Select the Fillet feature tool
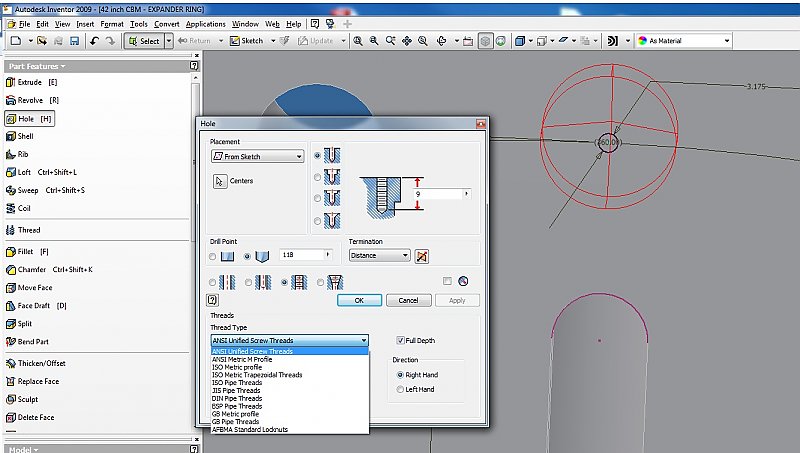Image resolution: width=800 pixels, height=453 pixels. [27, 251]
